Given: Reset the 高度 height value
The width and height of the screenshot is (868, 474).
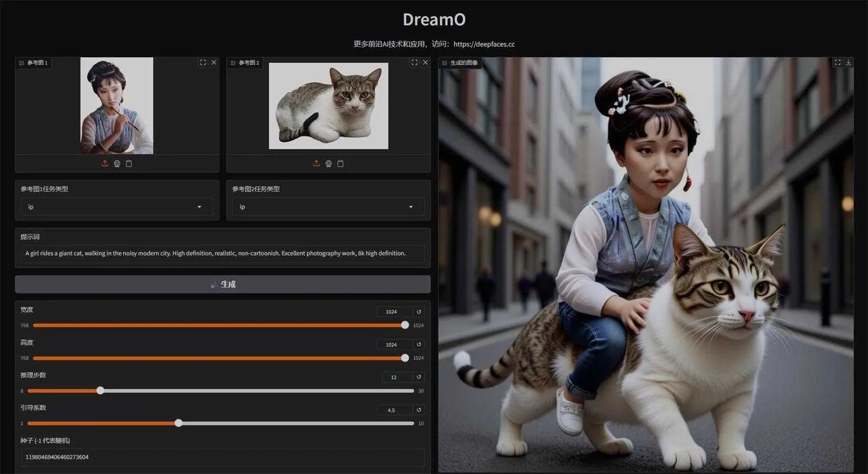Looking at the screenshot, I should (419, 344).
